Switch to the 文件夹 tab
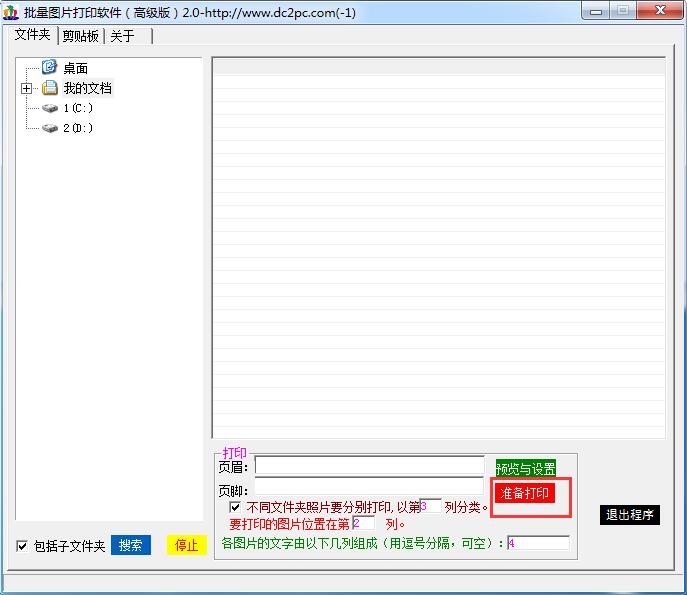The height and width of the screenshot is (595, 687). [x=32, y=35]
